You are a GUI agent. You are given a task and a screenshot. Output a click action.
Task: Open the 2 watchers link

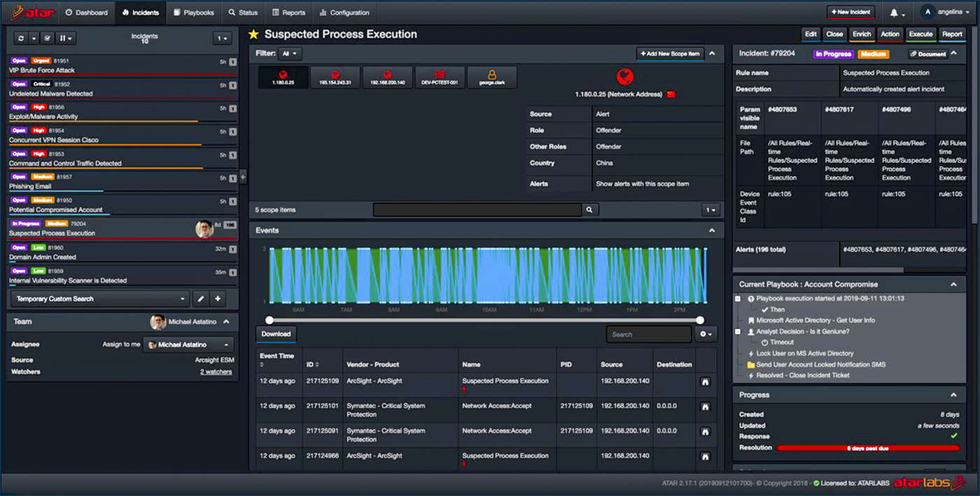[216, 372]
